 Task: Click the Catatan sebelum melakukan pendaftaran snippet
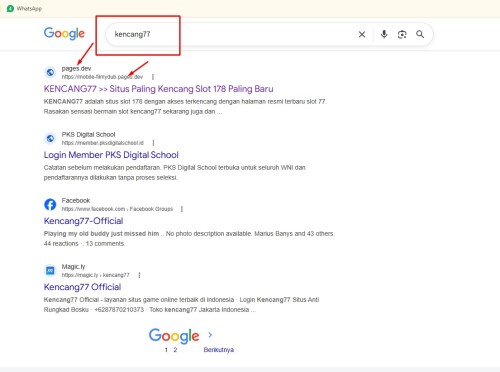point(175,172)
